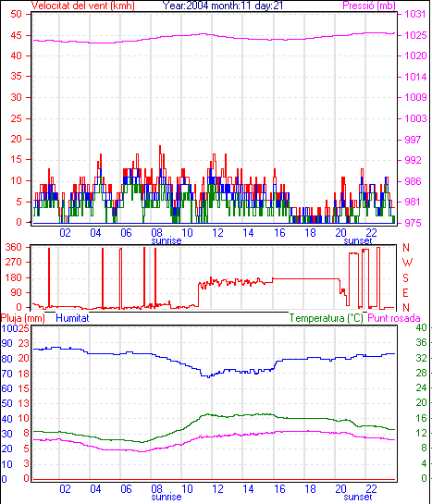Screen dimensions: 432x504
Task: Click hour label '18' on the wind chart axis
Action: pyautogui.click(x=310, y=232)
